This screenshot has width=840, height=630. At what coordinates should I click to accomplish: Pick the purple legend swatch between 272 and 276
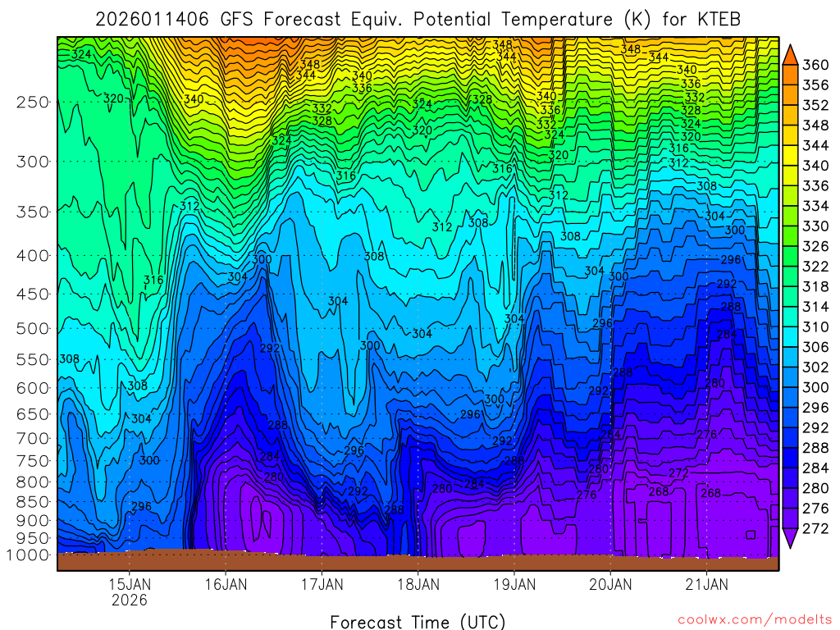pos(790,518)
